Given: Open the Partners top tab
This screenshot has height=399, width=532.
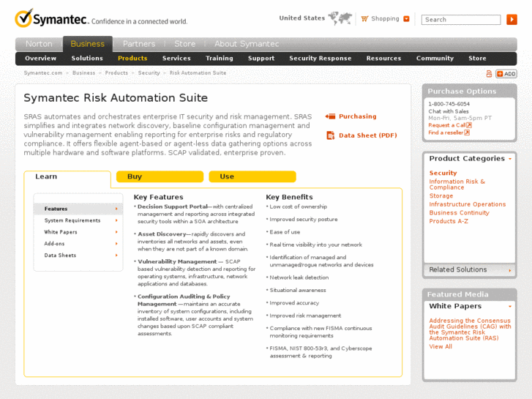Looking at the screenshot, I should click(139, 44).
